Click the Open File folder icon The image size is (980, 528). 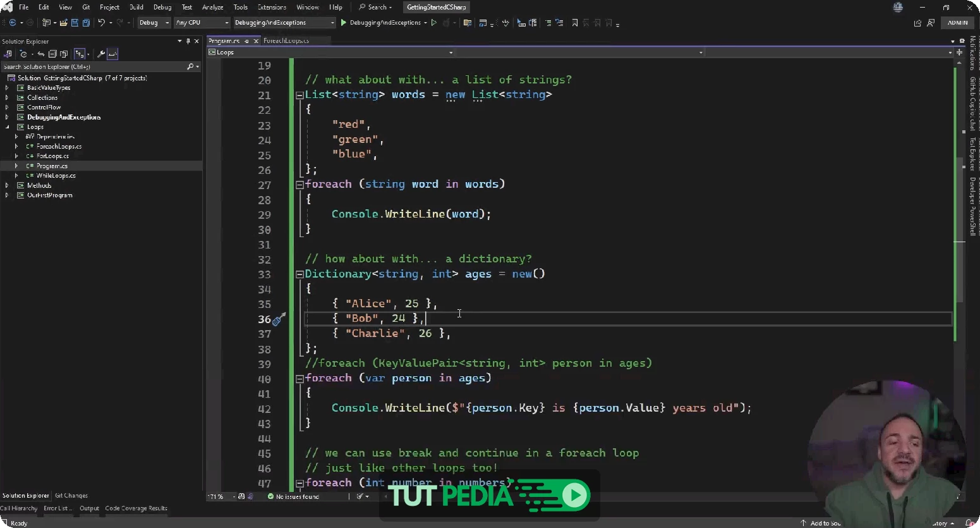click(x=64, y=23)
